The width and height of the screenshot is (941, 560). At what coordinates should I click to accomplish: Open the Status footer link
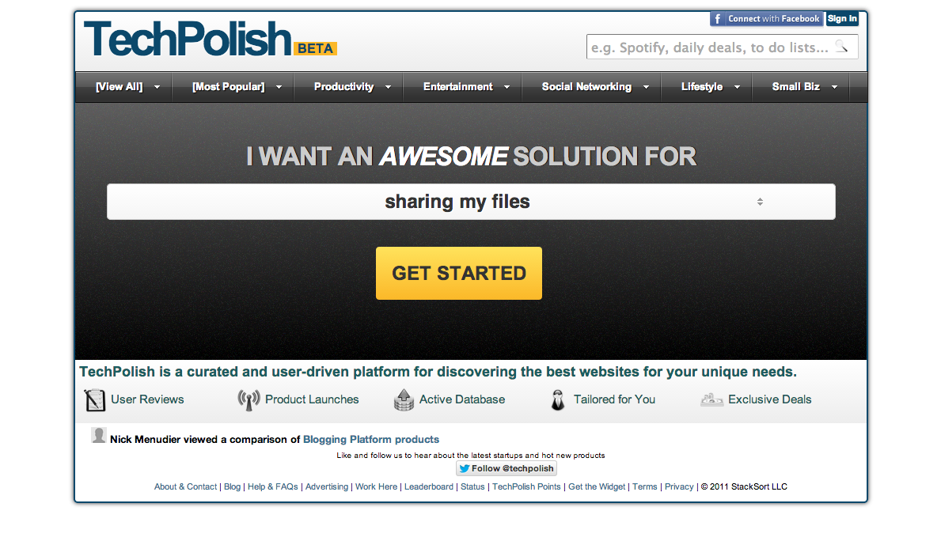coord(473,487)
